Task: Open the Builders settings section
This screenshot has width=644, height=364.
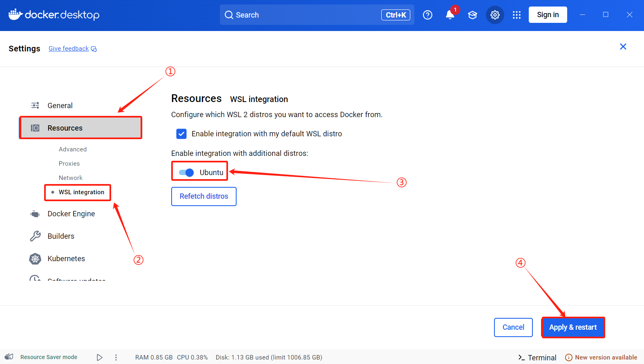Action: [x=61, y=236]
